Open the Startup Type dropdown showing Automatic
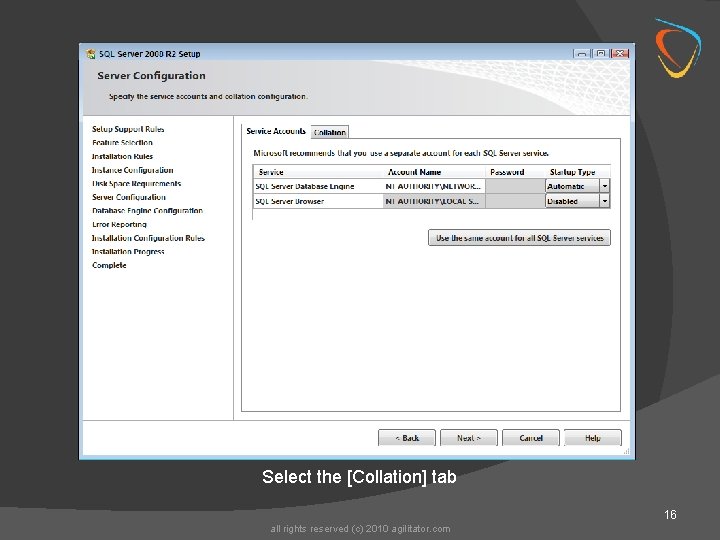The height and width of the screenshot is (540, 720). click(x=577, y=186)
